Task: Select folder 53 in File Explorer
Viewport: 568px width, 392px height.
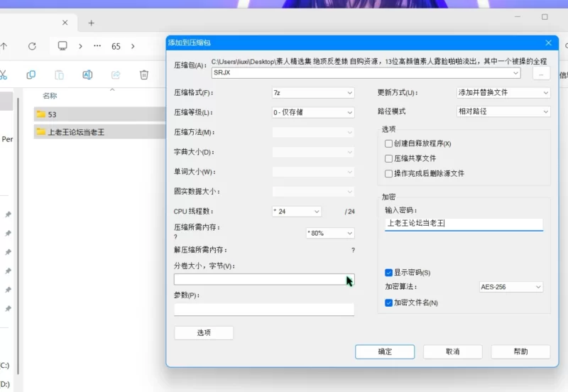Action: pyautogui.click(x=99, y=114)
